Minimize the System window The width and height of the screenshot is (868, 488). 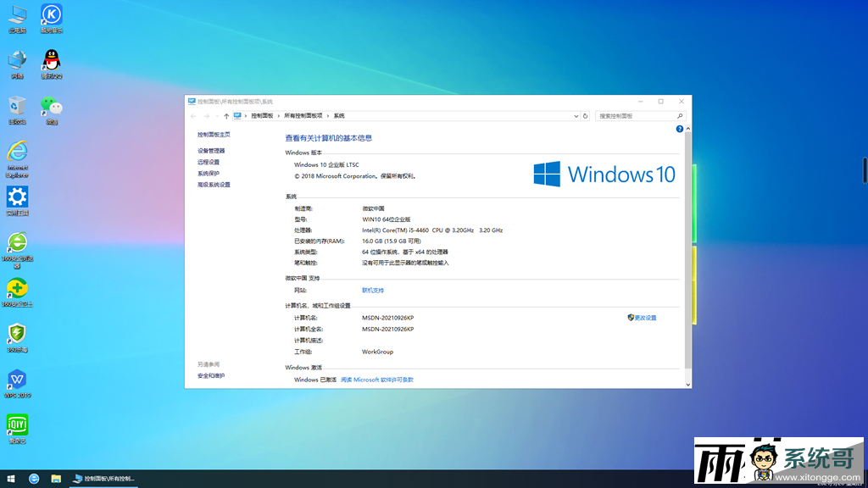[641, 102]
